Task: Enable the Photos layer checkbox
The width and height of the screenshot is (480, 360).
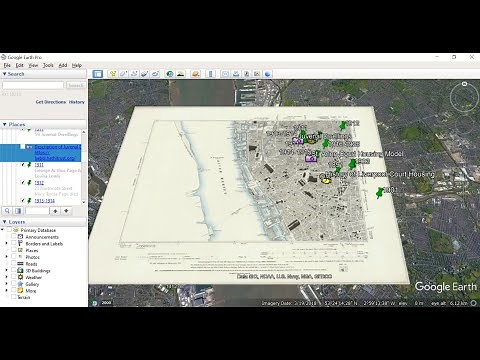Action: pyautogui.click(x=14, y=257)
